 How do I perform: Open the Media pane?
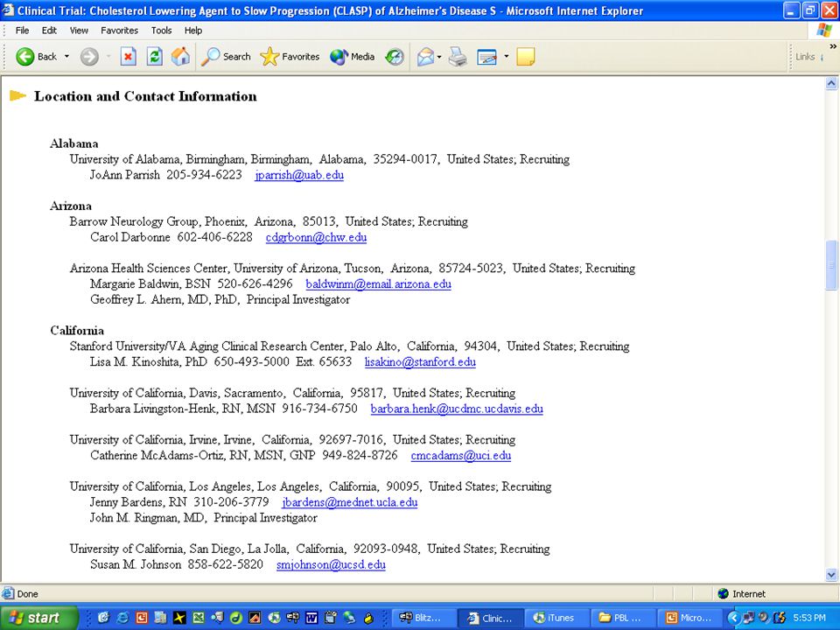352,56
